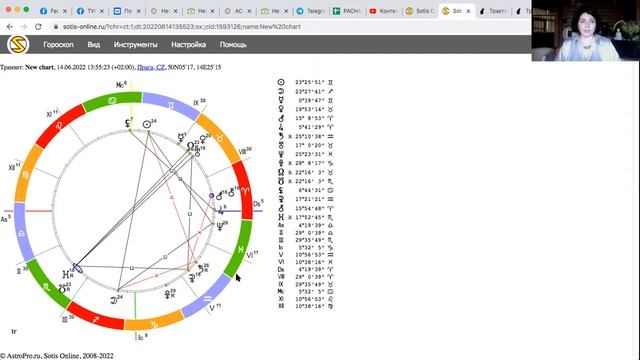The width and height of the screenshot is (640, 360).
Task: Switch to the РАСНА browser tab
Action: click(347, 11)
